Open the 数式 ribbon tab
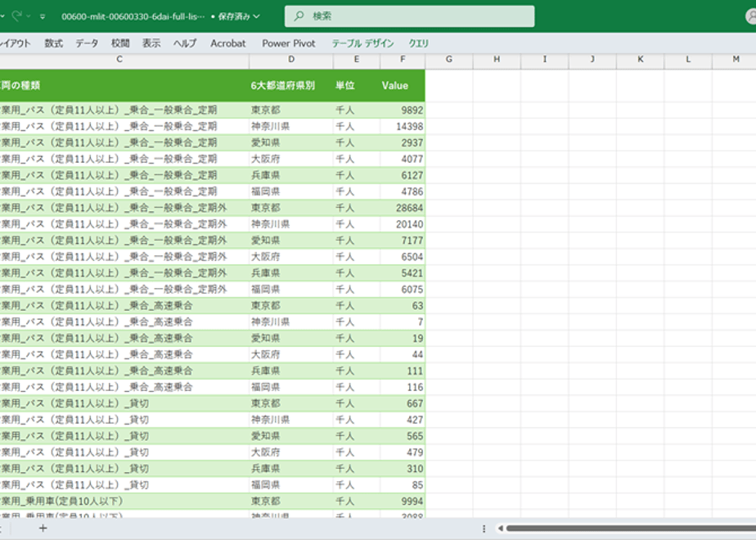Screen dimensions: 756x540 [53, 43]
